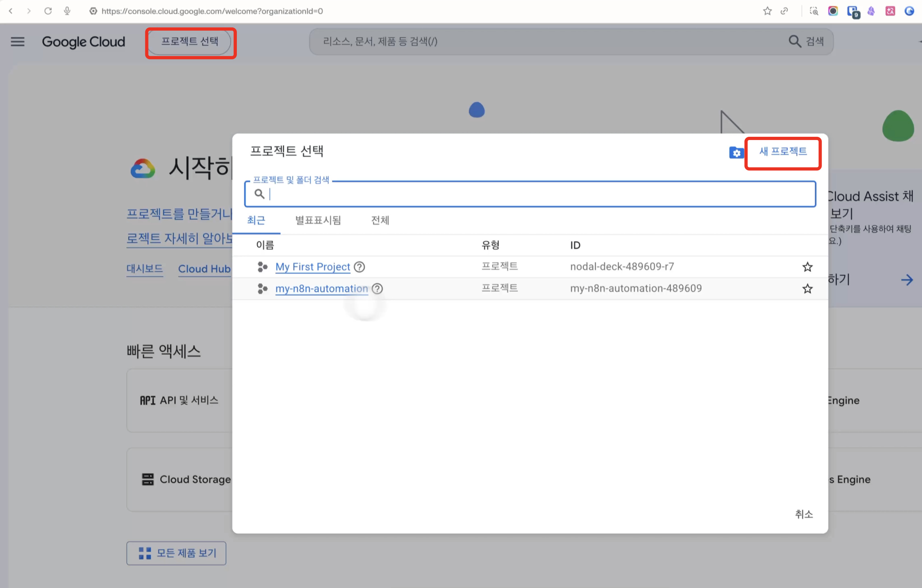Switch to the 전체 tab
The width and height of the screenshot is (922, 588).
[380, 220]
